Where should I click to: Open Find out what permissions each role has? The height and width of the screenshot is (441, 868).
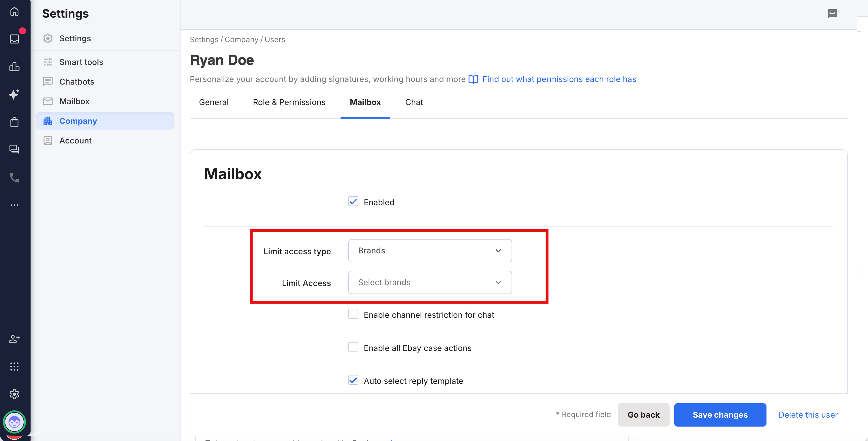tap(559, 79)
